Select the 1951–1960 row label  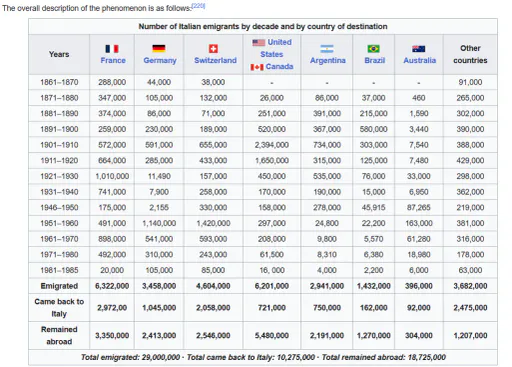click(59, 223)
